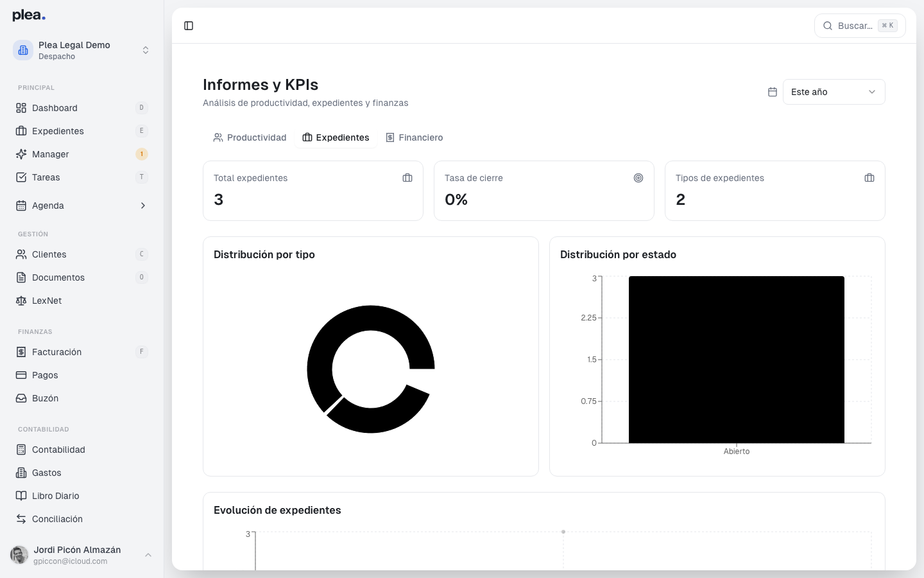This screenshot has width=924, height=578.
Task: Click the Manager sparkle icon
Action: [x=21, y=154]
